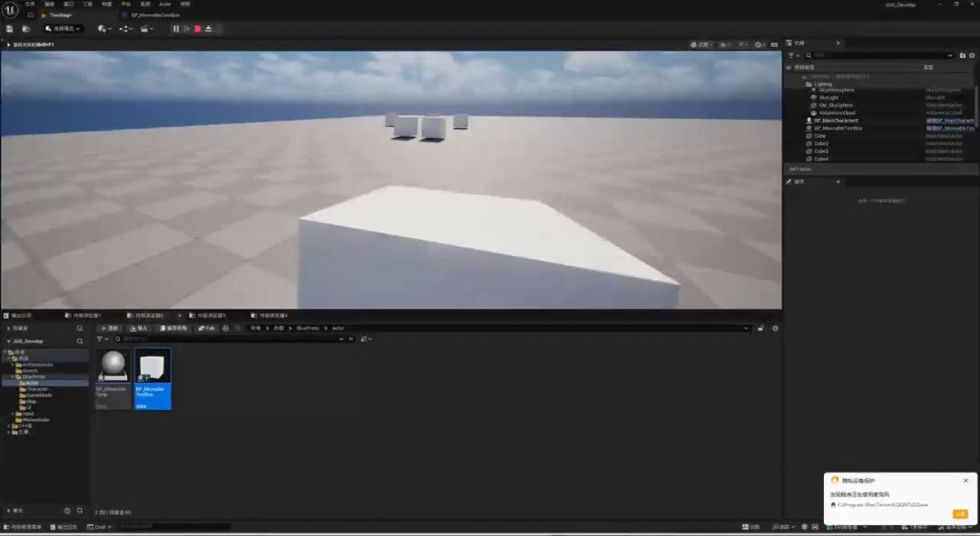Open the add content quick menu dropdown

[104, 29]
